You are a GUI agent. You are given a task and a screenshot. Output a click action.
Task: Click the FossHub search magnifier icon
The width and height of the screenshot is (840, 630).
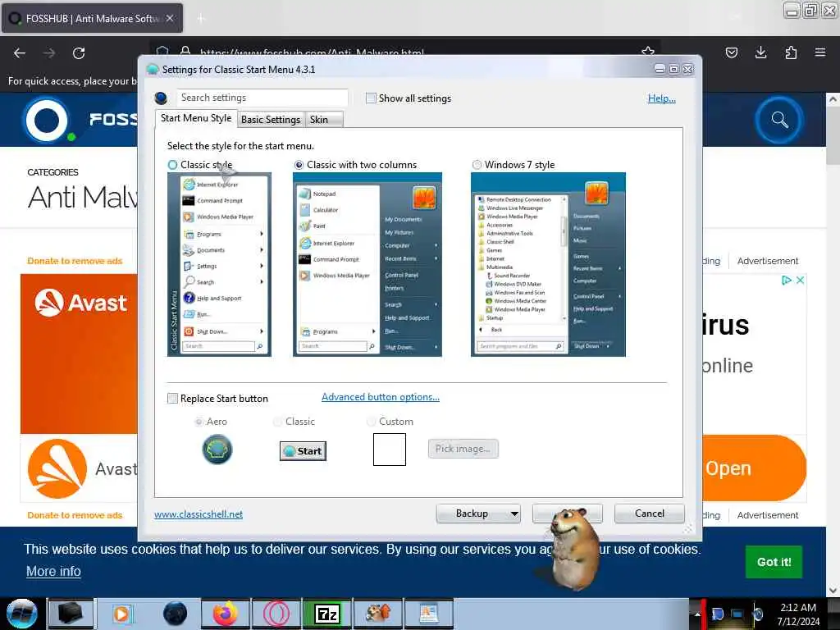click(779, 120)
